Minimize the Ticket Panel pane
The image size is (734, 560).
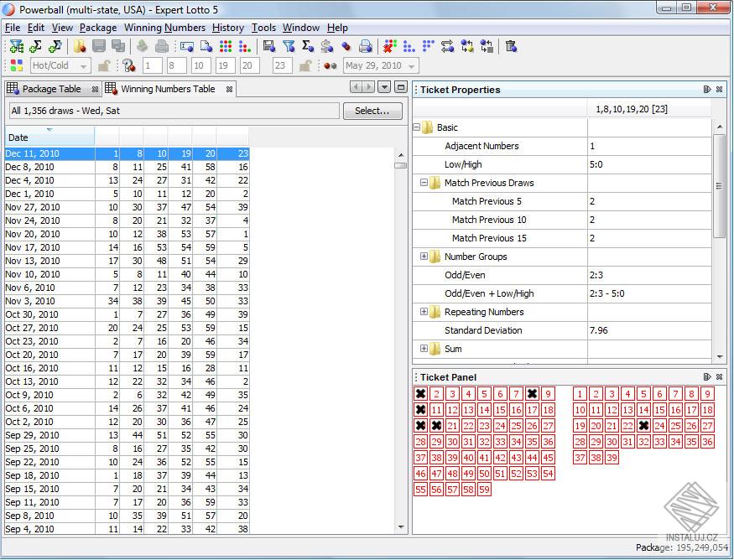(x=707, y=376)
